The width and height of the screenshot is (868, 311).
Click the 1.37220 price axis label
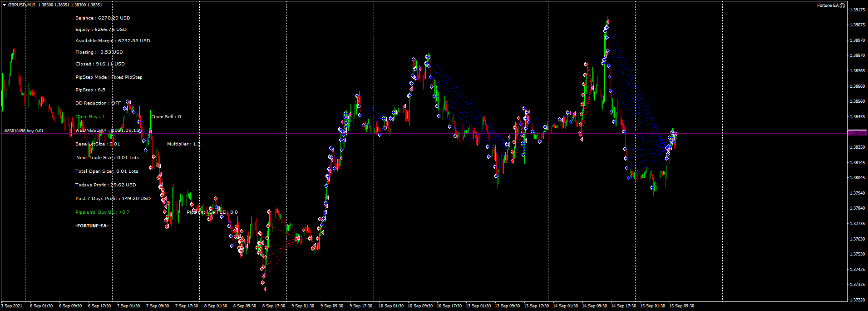(x=857, y=300)
